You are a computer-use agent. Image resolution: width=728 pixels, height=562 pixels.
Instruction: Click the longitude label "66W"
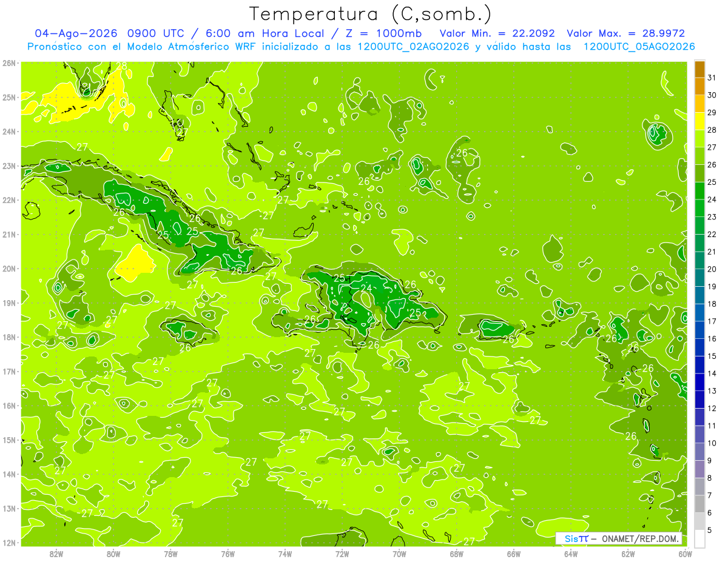coord(514,554)
